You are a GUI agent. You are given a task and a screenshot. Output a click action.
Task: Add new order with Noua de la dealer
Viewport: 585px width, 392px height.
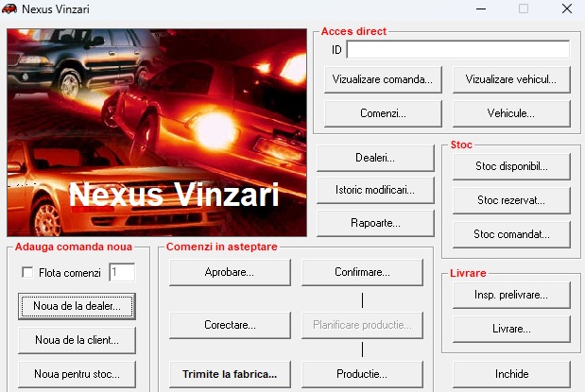[x=76, y=306]
